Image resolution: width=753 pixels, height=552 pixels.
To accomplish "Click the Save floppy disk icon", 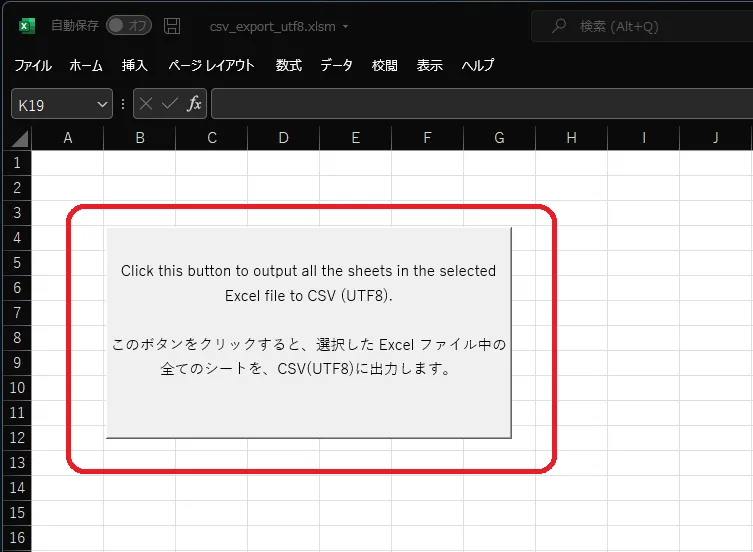I will [172, 26].
